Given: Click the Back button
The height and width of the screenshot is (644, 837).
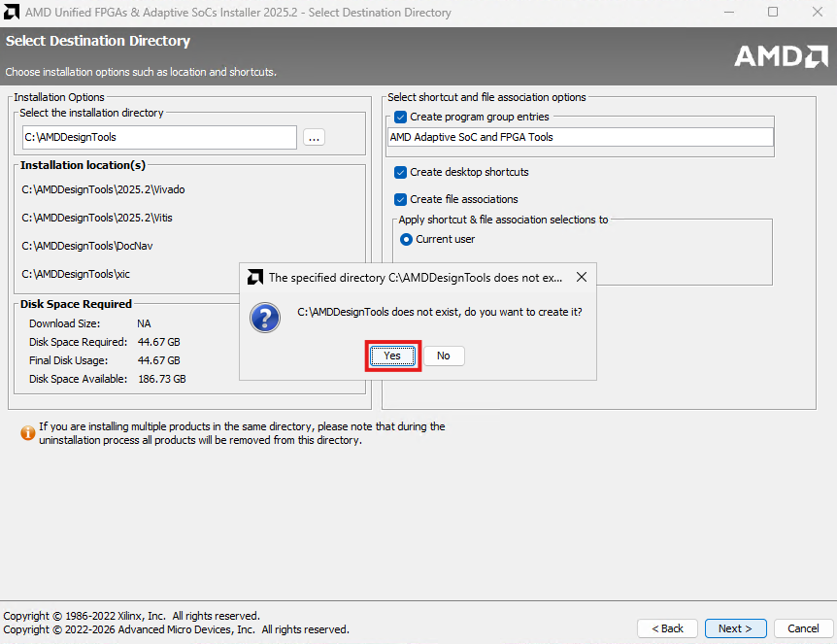Looking at the screenshot, I should 667,628.
